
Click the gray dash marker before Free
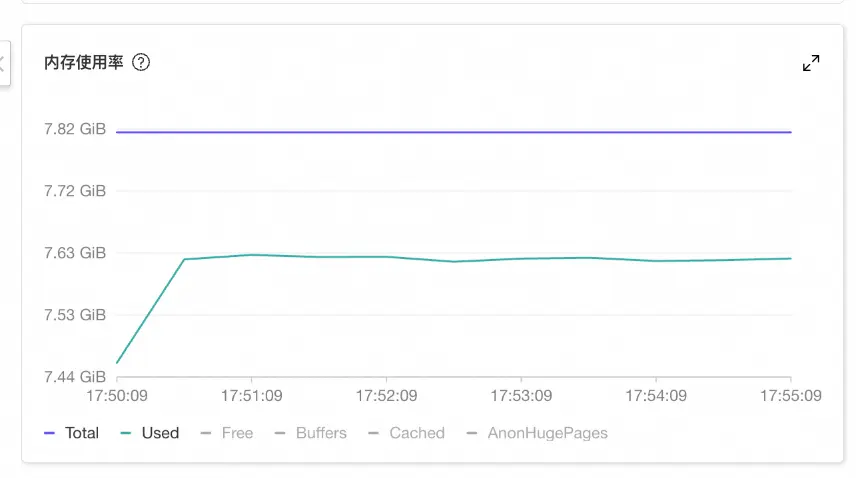[206, 433]
